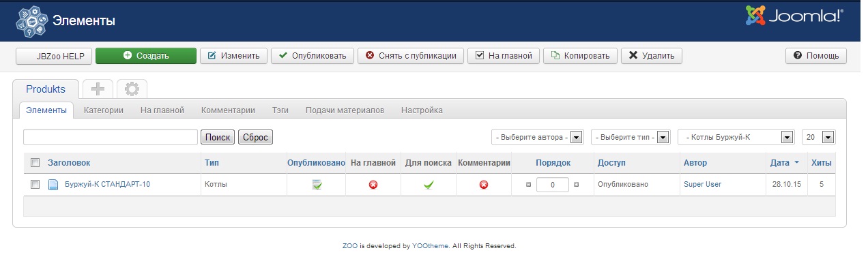Open the Настройка tab
The width and height of the screenshot is (868, 274).
422,110
